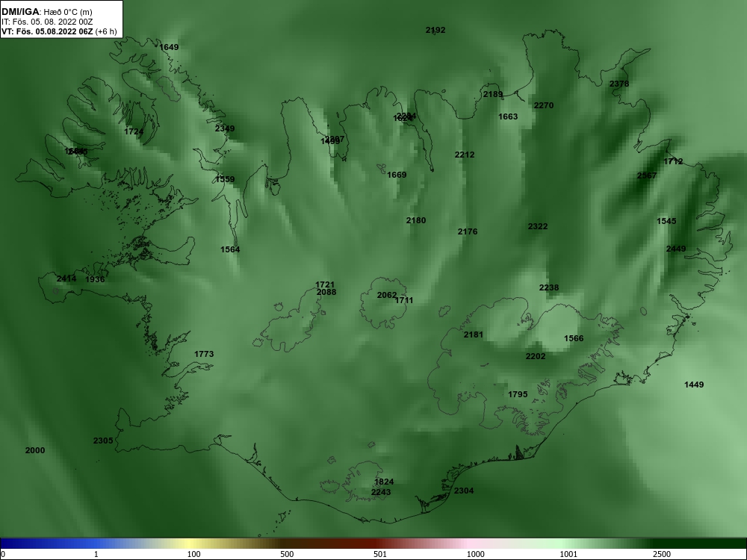This screenshot has height=560, width=747.
Task: Click the 2181 value on Vatnajökull
Action: pyautogui.click(x=474, y=335)
